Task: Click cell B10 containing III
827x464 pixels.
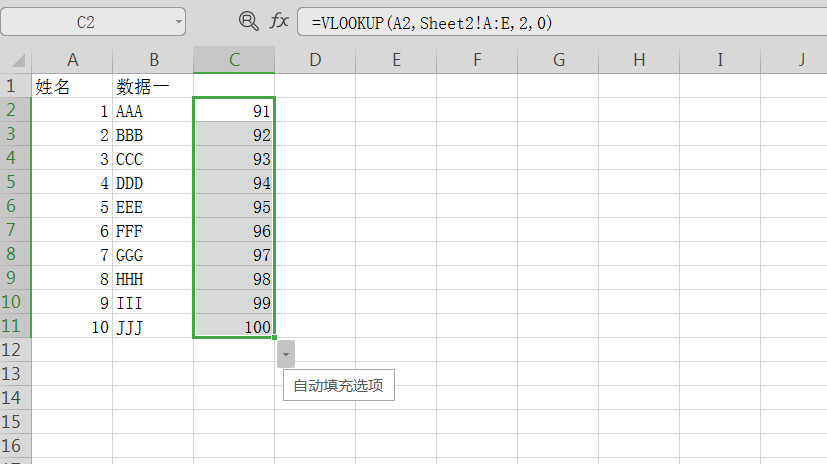Action: [153, 302]
